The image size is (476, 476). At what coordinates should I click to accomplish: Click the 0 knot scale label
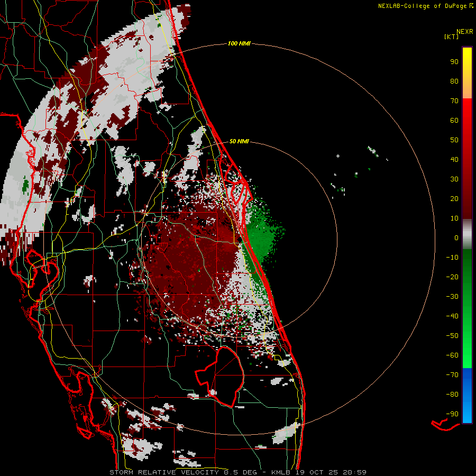click(456, 238)
